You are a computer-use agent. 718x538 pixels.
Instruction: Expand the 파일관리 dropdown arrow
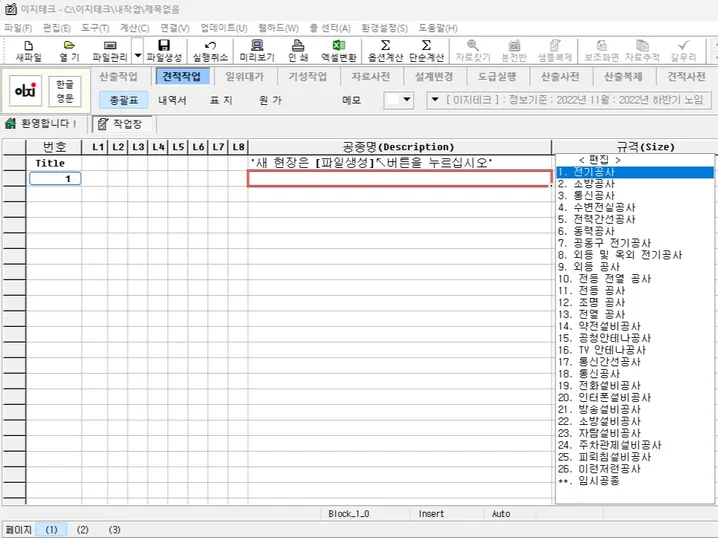tap(138, 55)
